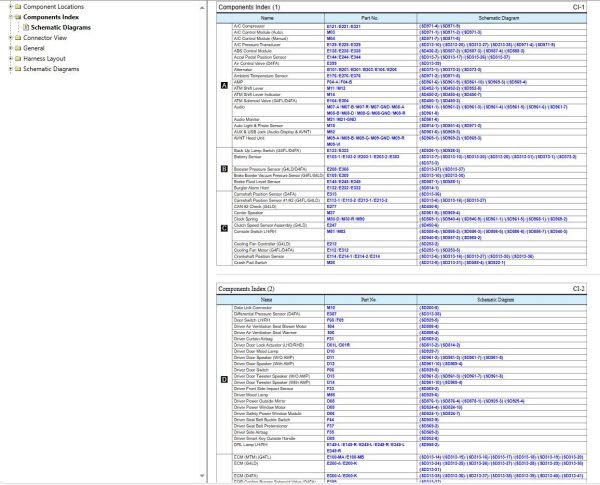This screenshot has height=485, width=600.
Task: Click the black letter D section badge
Action: [224, 379]
